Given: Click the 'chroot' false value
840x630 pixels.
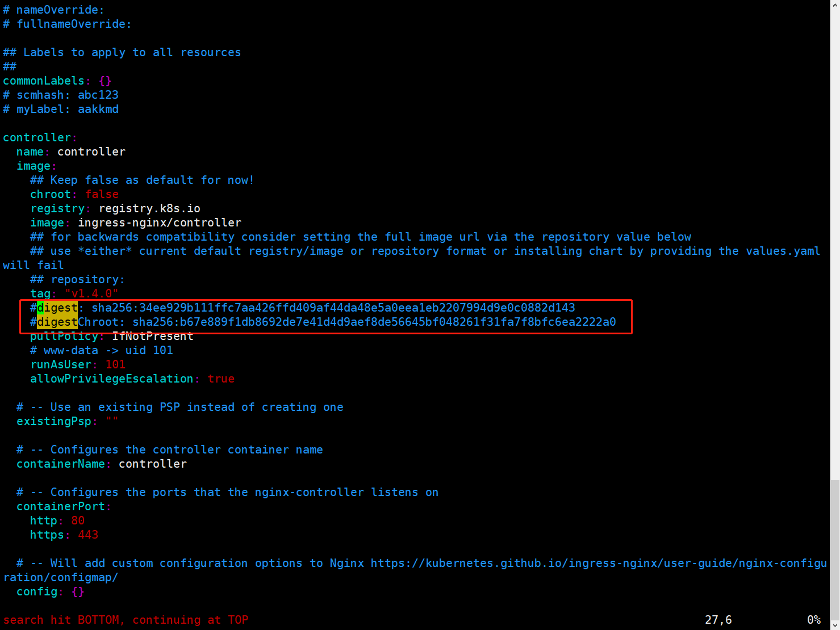Looking at the screenshot, I should point(102,194).
